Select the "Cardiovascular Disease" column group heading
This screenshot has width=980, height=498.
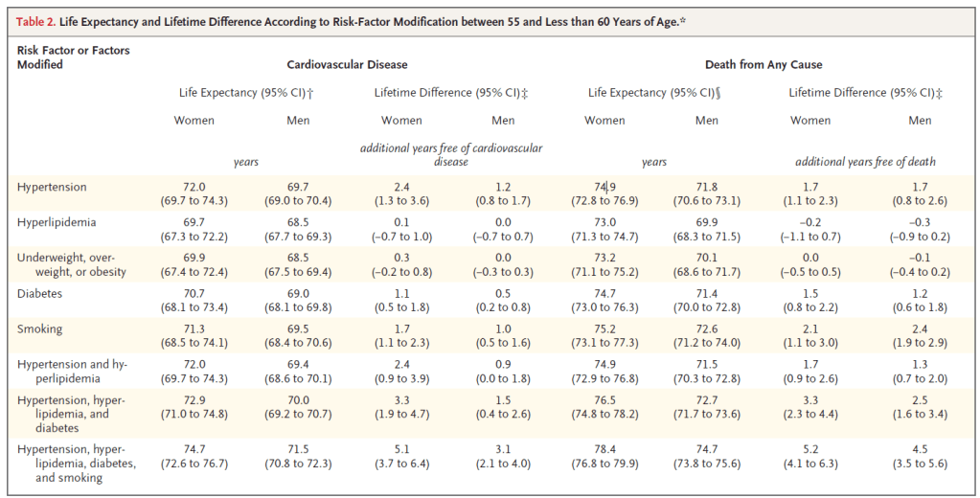point(347,65)
